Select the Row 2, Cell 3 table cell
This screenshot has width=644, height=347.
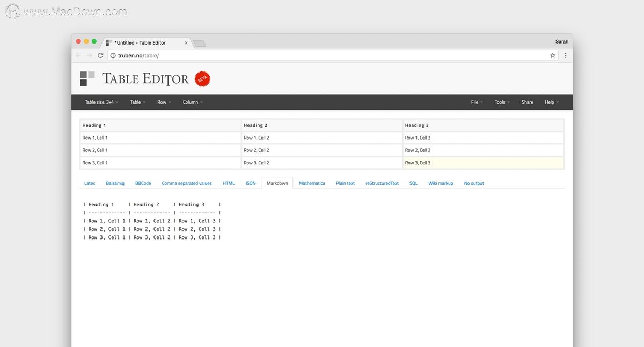[483, 150]
